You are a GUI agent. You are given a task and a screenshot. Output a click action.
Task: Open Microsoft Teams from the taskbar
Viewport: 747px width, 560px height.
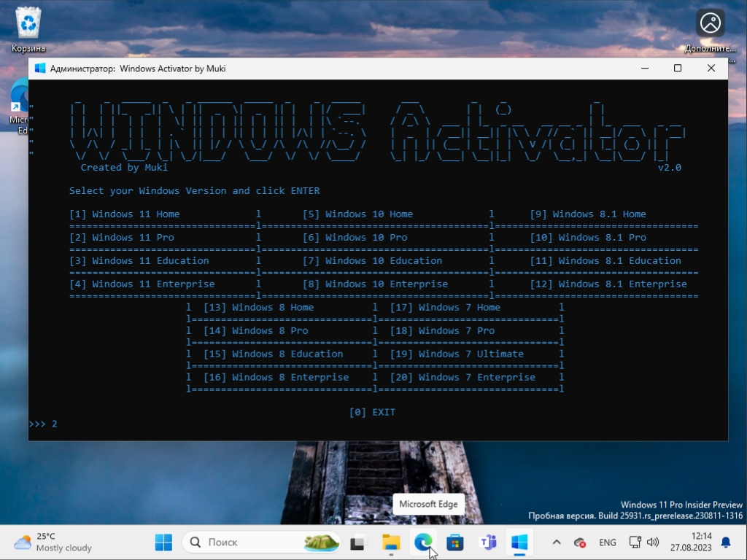pyautogui.click(x=487, y=542)
